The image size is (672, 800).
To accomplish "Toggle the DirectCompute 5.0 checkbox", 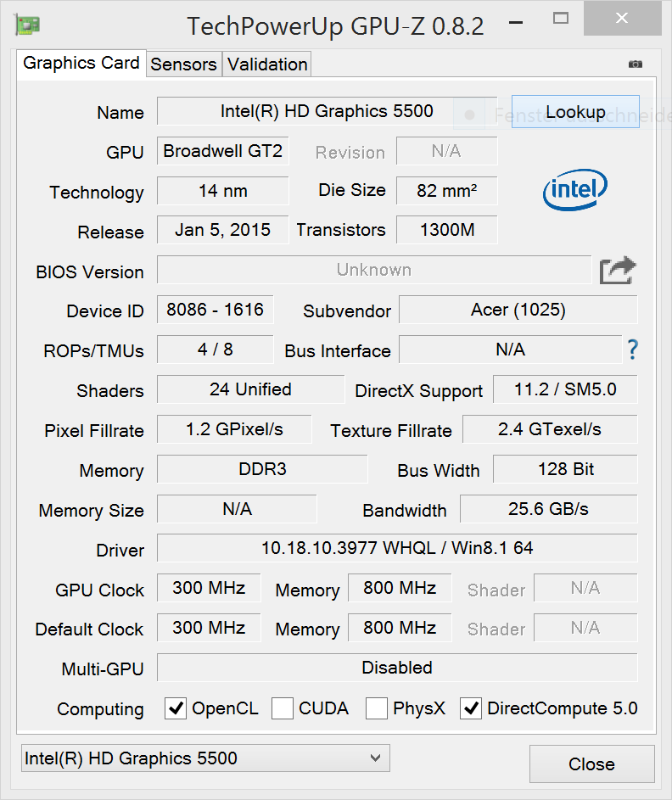I will tap(471, 708).
